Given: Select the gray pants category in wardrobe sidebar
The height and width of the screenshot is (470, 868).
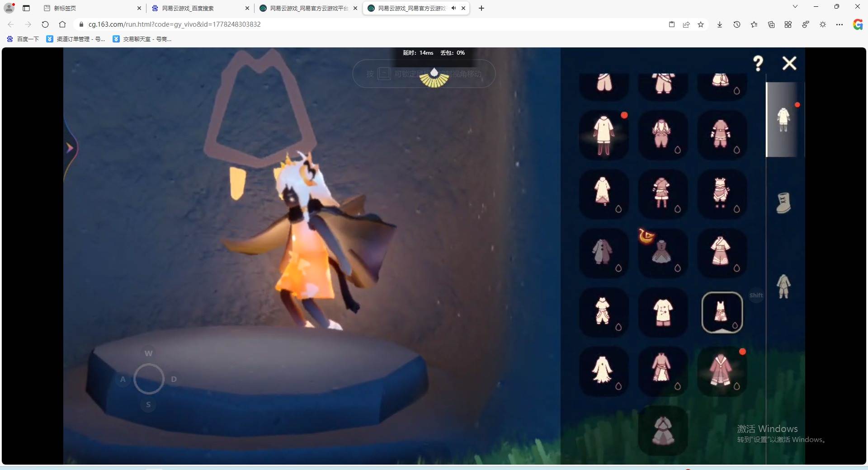Looking at the screenshot, I should tap(783, 287).
